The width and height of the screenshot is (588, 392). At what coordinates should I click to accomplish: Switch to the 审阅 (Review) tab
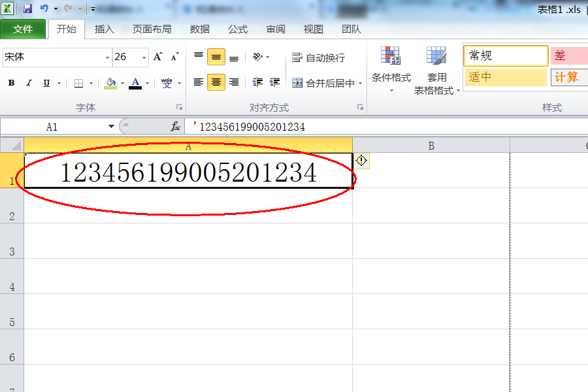tap(276, 29)
